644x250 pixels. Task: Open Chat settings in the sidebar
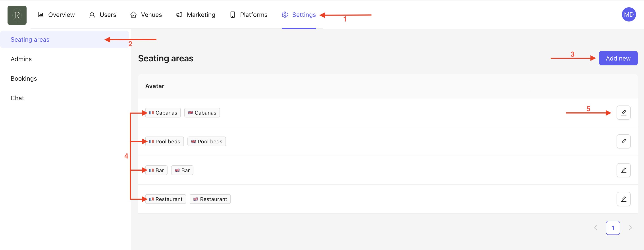click(x=17, y=98)
